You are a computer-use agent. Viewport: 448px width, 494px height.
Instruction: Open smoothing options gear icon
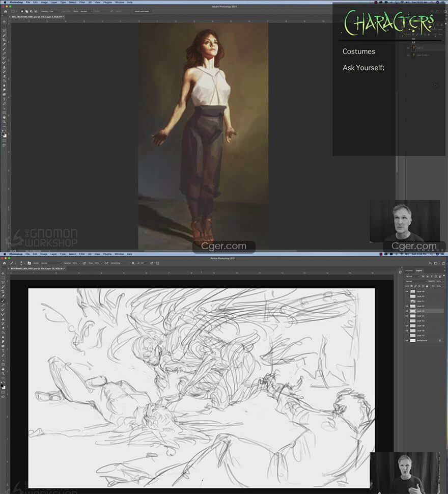coord(133,263)
